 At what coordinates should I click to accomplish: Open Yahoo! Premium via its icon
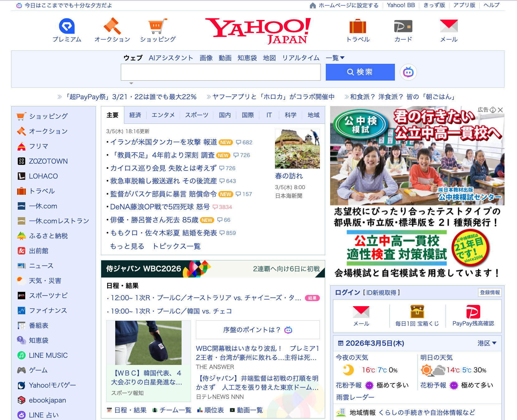click(x=67, y=27)
